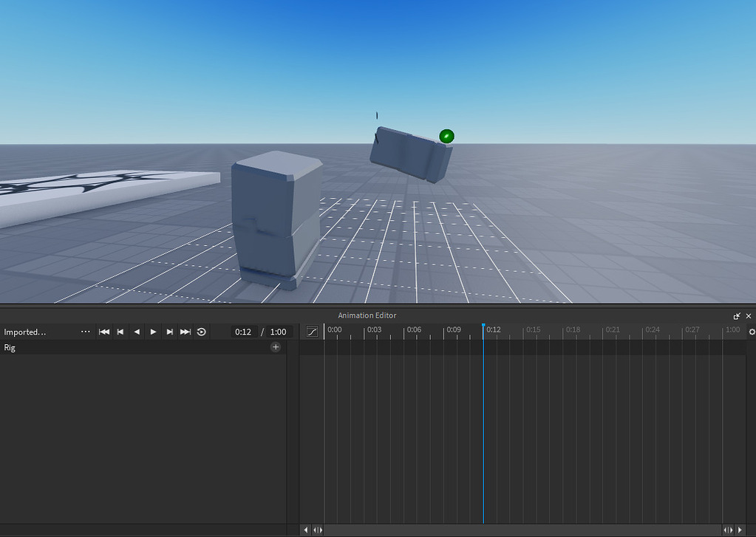
Task: Toggle looping playback
Action: point(201,332)
